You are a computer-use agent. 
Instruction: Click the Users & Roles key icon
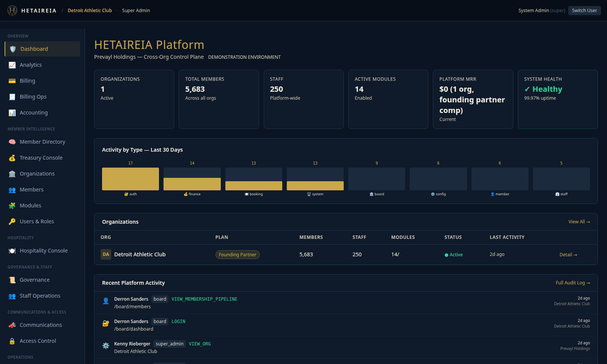[12, 221]
